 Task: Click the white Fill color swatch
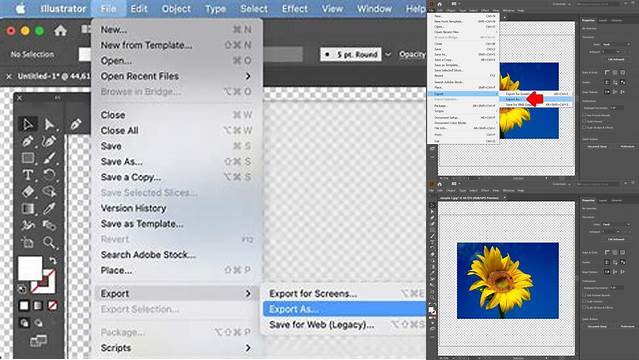tap(30, 268)
